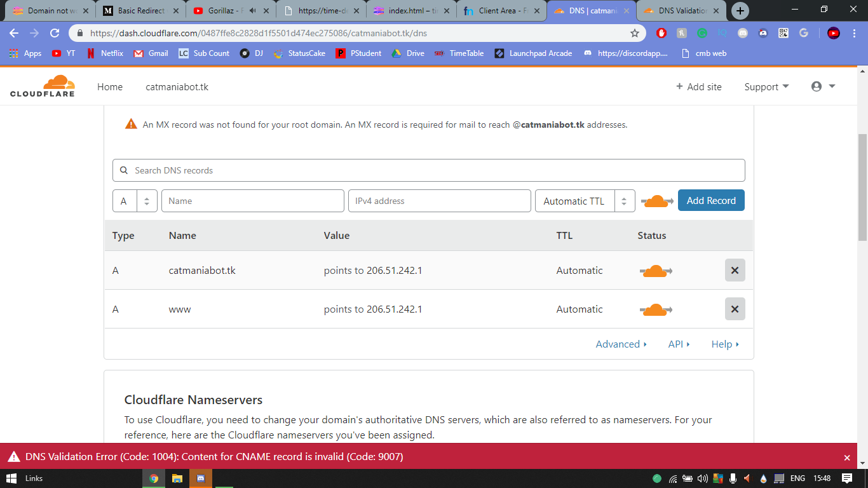
Task: Expand the API section
Action: [x=679, y=344]
